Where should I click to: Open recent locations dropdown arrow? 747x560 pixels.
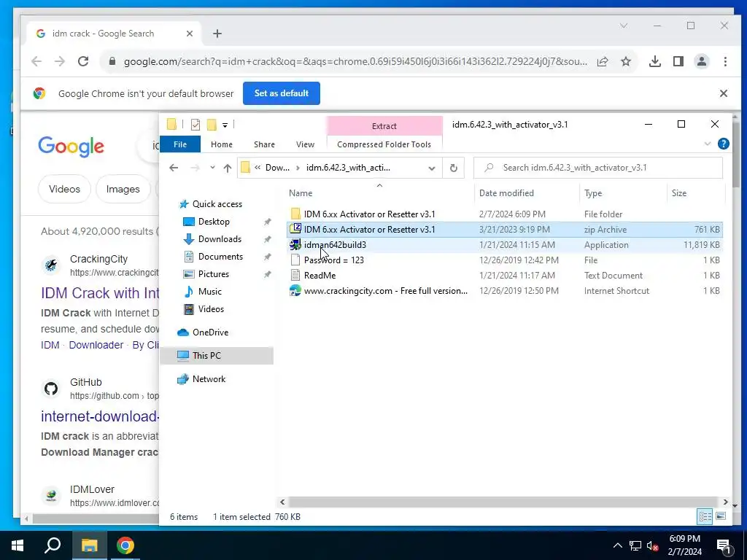[x=212, y=168]
